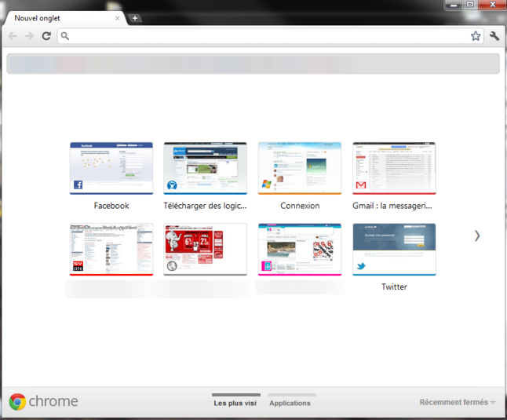Go forward with the forward arrow

pos(29,36)
